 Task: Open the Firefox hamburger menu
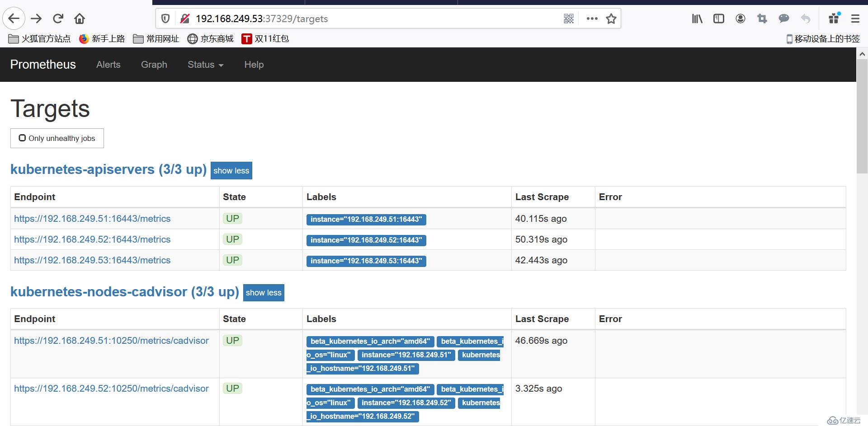pyautogui.click(x=855, y=19)
